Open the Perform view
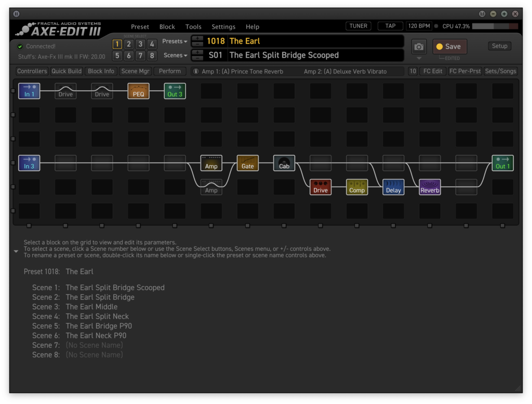 [170, 71]
